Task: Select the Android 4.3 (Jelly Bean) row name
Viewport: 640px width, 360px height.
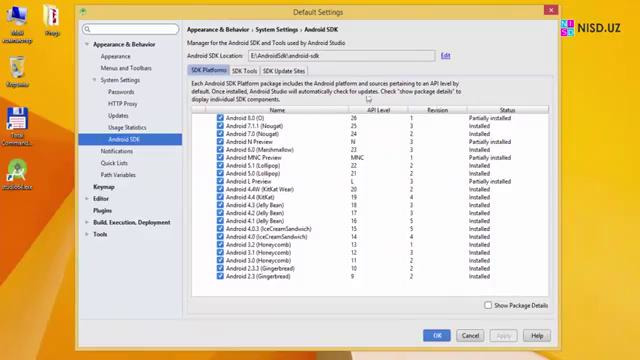Action: tap(255, 205)
